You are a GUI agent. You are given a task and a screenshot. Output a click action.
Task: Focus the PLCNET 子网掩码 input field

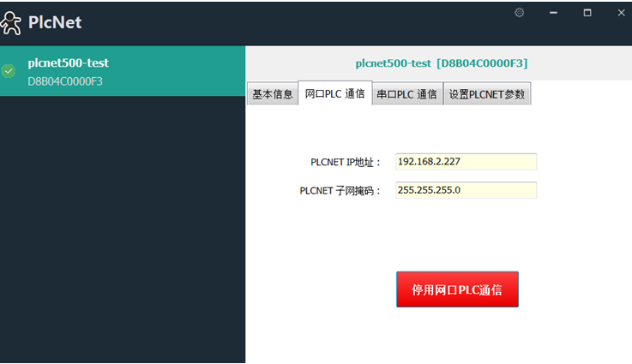click(x=466, y=190)
